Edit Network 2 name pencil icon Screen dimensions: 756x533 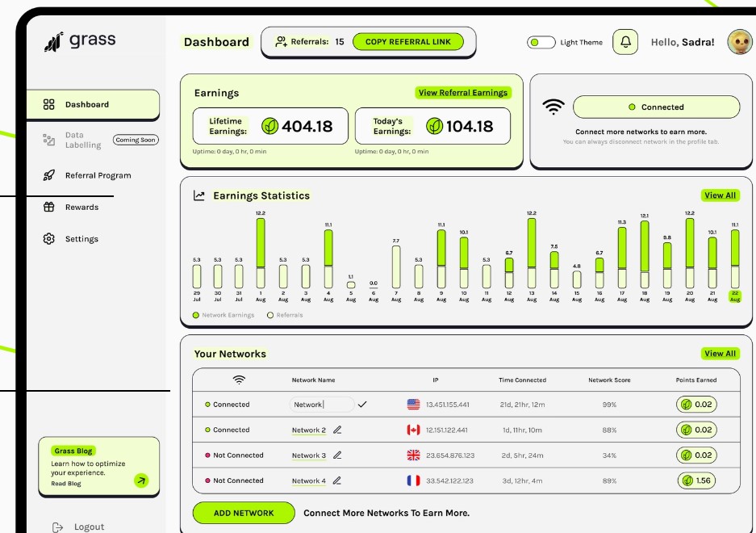(337, 430)
